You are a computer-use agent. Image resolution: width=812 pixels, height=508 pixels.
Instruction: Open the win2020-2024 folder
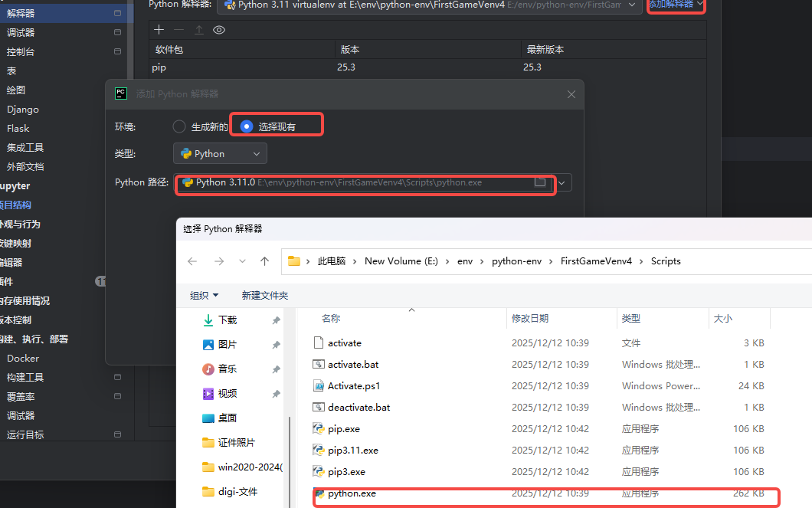250,467
